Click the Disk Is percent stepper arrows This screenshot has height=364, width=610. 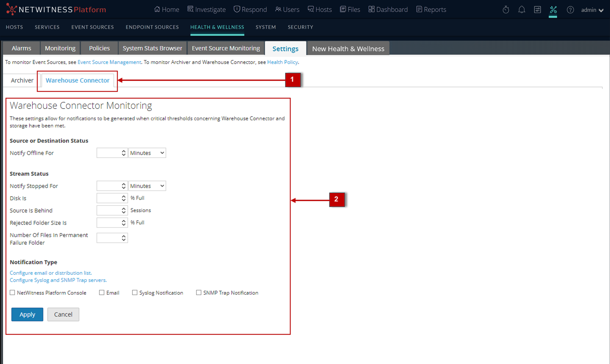124,198
